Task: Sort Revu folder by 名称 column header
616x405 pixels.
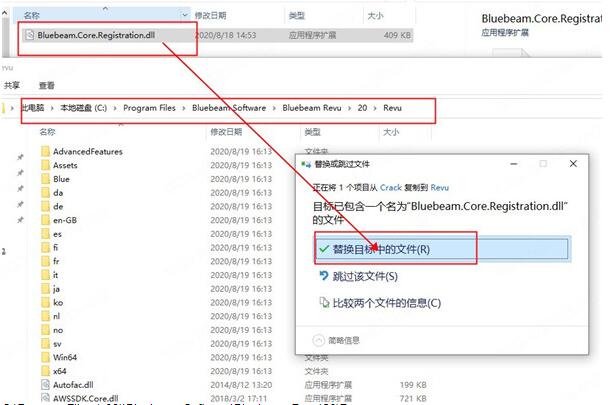Action: (47, 132)
